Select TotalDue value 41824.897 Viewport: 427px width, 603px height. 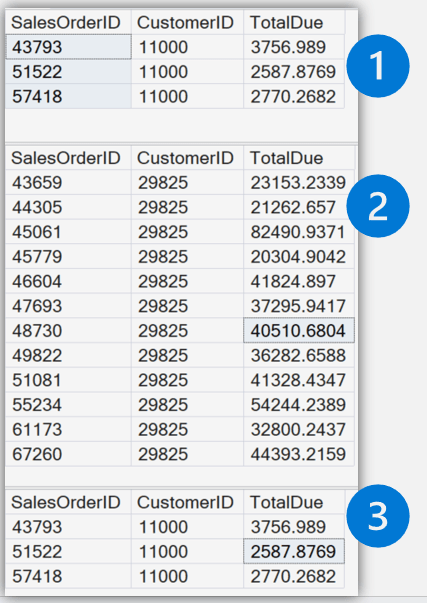[x=299, y=281]
